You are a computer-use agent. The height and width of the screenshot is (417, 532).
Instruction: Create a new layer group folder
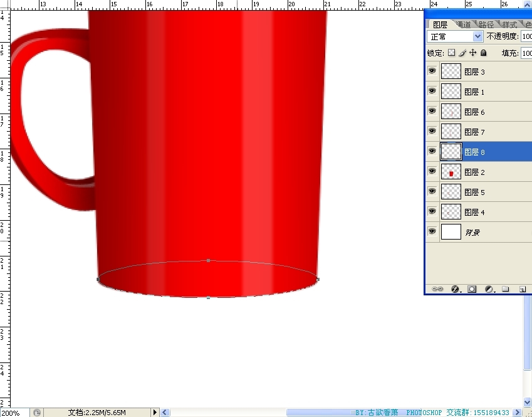(505, 289)
